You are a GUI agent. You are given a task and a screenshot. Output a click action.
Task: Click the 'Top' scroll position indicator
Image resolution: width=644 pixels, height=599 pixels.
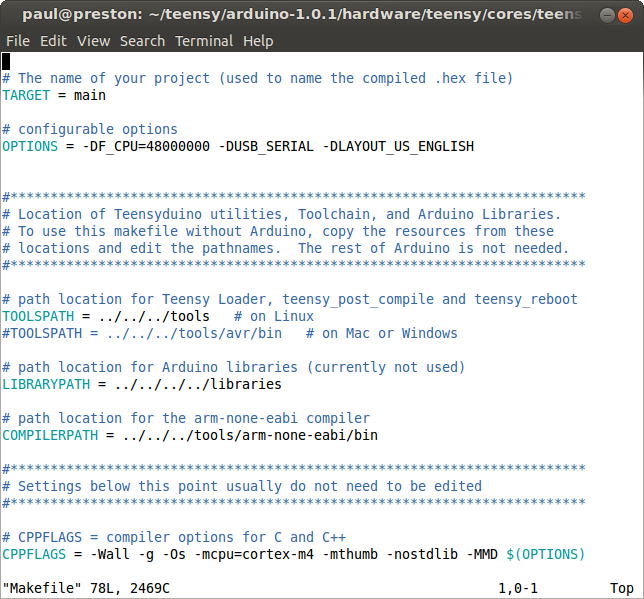[622, 589]
